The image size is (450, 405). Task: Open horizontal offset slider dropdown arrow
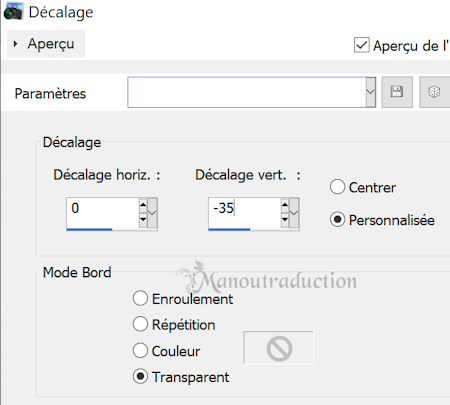coord(152,213)
